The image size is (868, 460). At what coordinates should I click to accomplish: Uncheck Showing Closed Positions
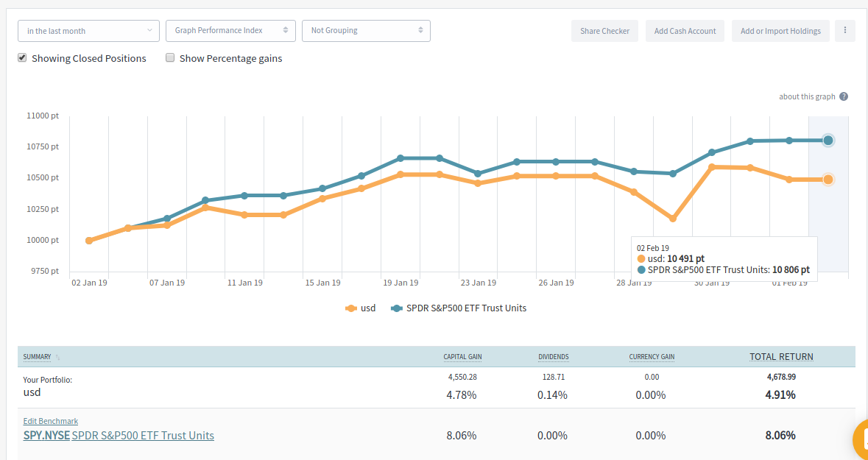23,58
